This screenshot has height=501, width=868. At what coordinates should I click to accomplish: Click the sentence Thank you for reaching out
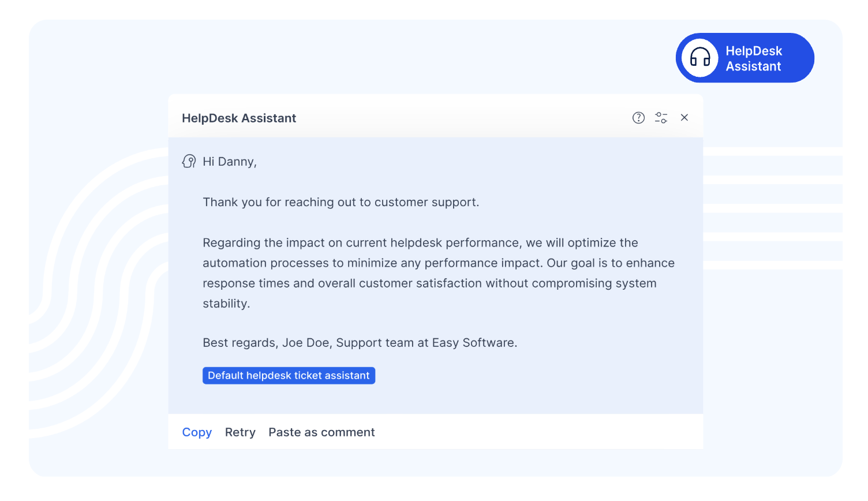click(341, 202)
